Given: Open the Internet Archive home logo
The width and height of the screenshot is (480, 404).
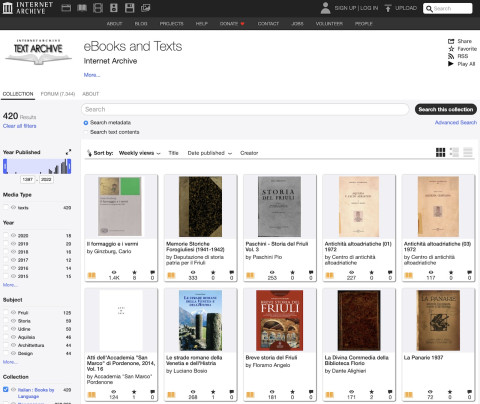Looking at the screenshot, I should point(28,8).
